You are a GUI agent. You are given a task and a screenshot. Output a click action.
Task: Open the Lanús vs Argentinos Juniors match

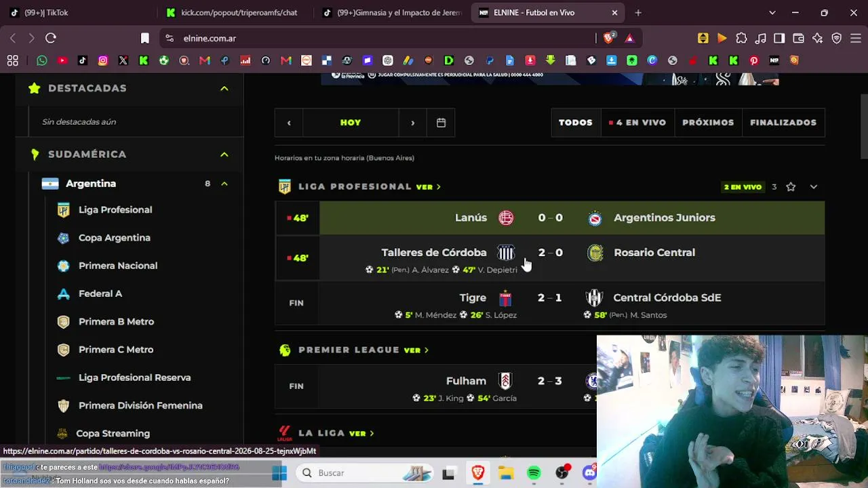(550, 218)
